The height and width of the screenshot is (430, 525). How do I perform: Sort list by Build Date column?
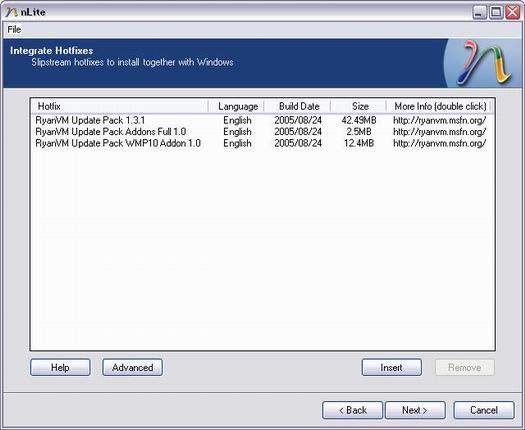pos(298,106)
